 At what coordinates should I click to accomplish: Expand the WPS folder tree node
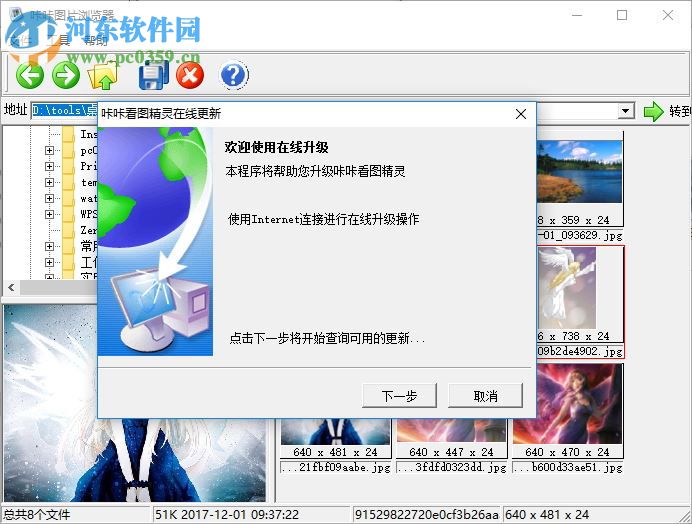click(49, 214)
